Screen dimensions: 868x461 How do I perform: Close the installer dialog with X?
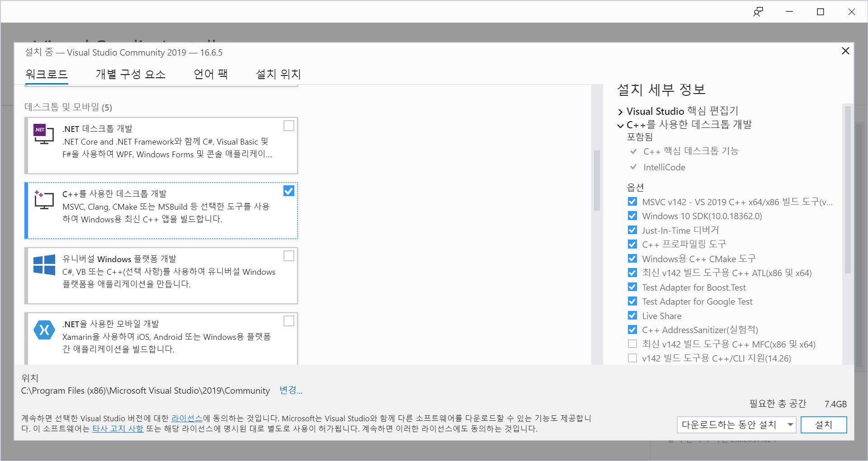click(x=845, y=51)
